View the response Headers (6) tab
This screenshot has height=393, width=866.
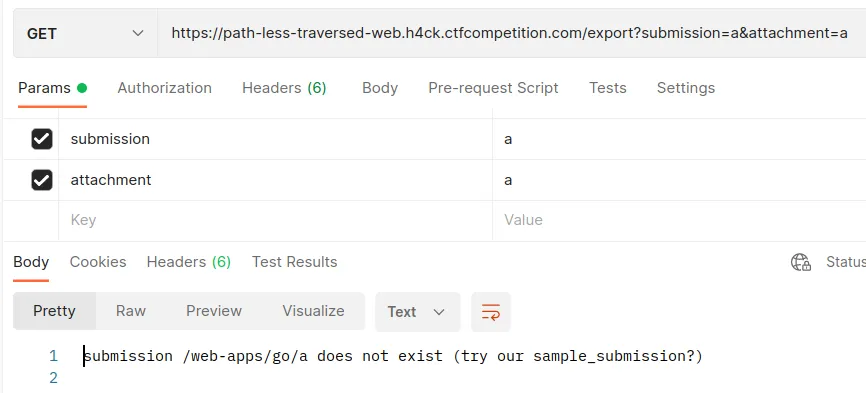click(189, 262)
